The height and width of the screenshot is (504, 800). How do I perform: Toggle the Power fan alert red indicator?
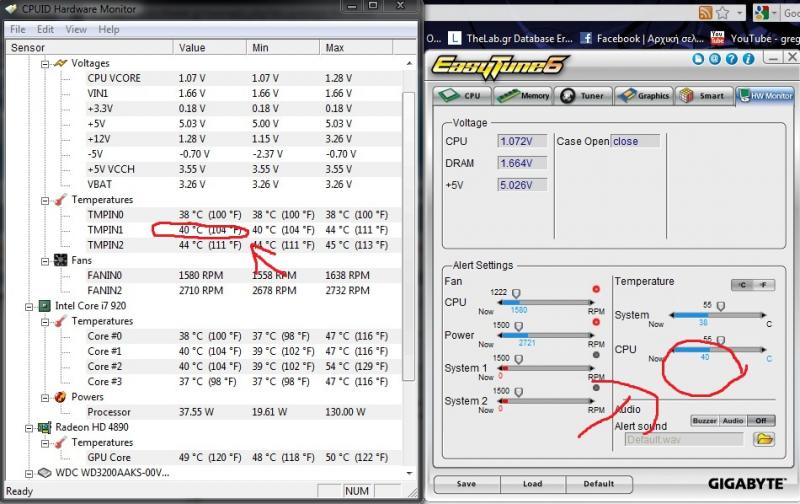pos(596,322)
